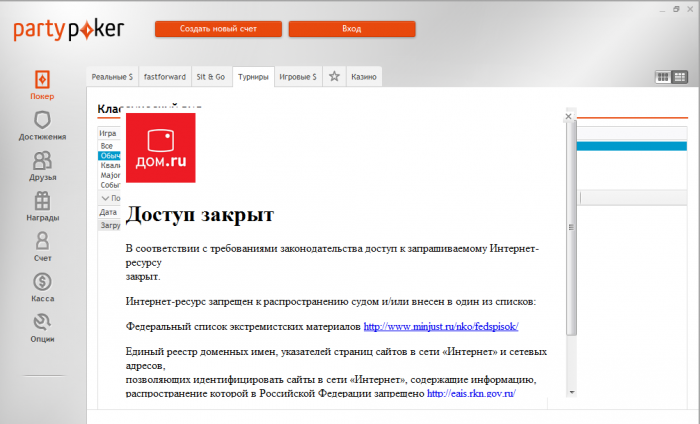Open the Покер section in sidebar

[42, 85]
